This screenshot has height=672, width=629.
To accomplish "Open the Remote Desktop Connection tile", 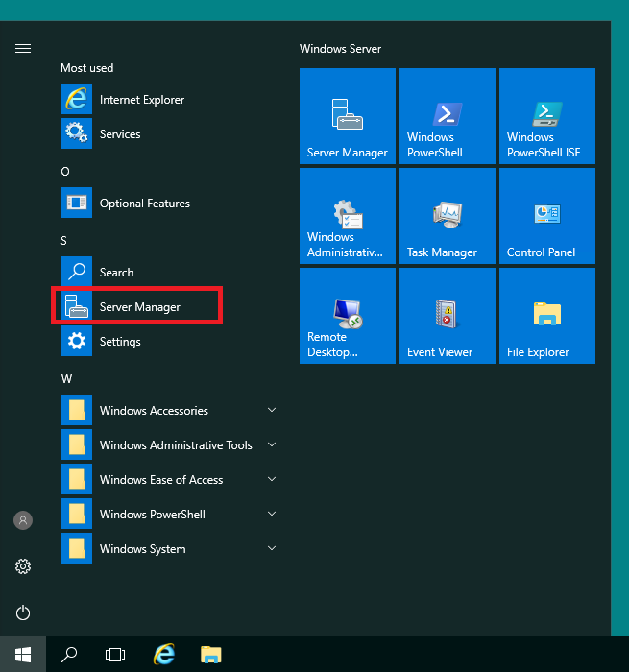I will [x=348, y=316].
